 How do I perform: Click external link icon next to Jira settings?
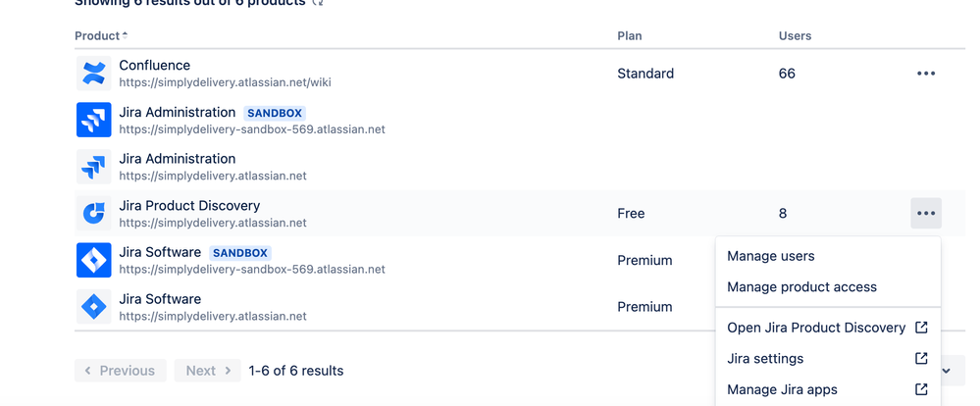pyautogui.click(x=921, y=359)
